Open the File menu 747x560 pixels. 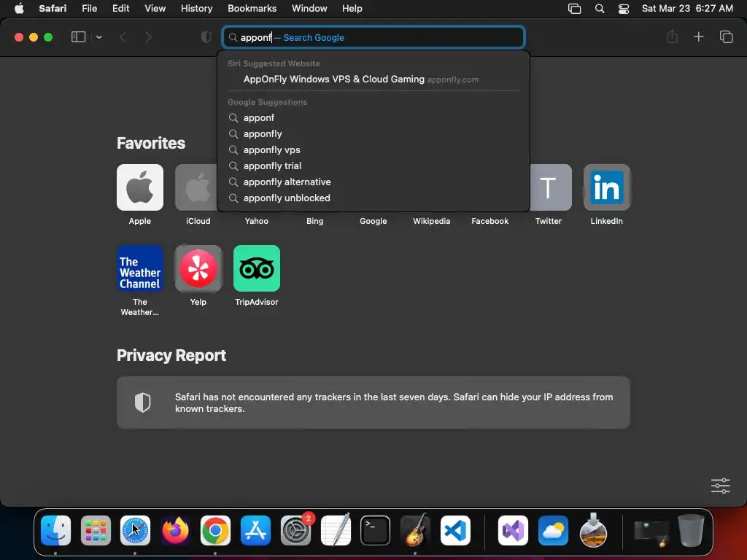pos(89,9)
